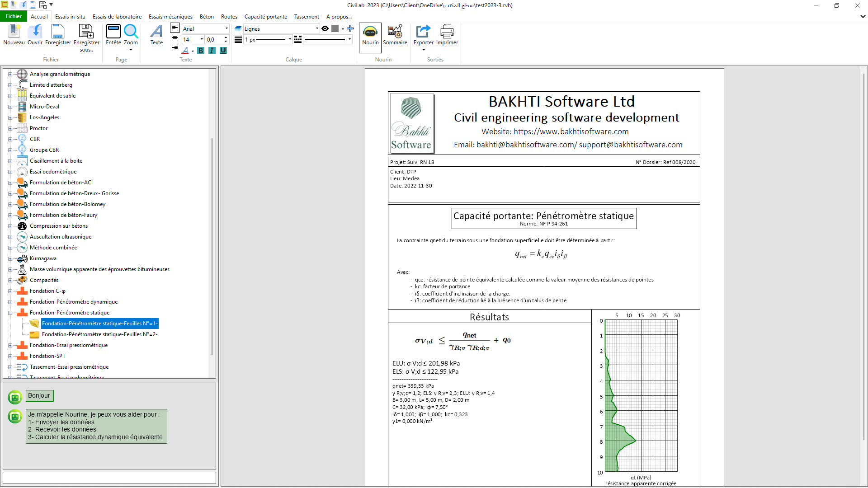Toggle layer visibility eye icon
868x488 pixels.
point(325,28)
